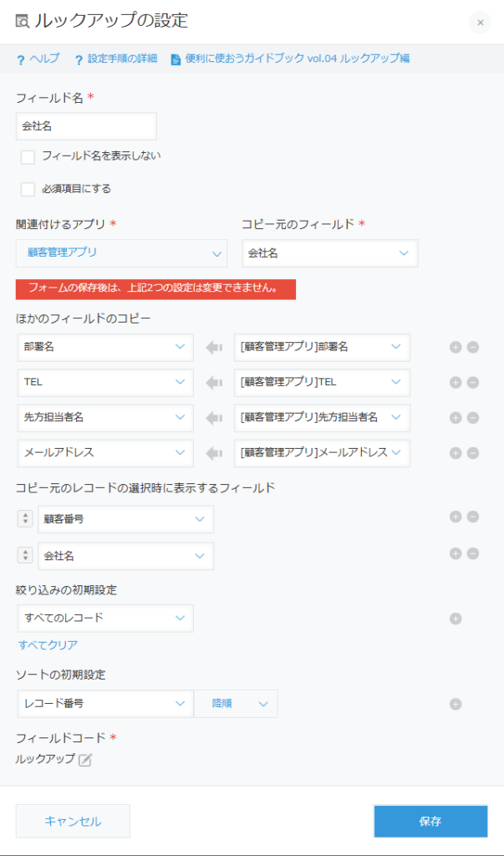Remove the TEL field copy mapping row
The image size is (504, 856).
pos(473,382)
